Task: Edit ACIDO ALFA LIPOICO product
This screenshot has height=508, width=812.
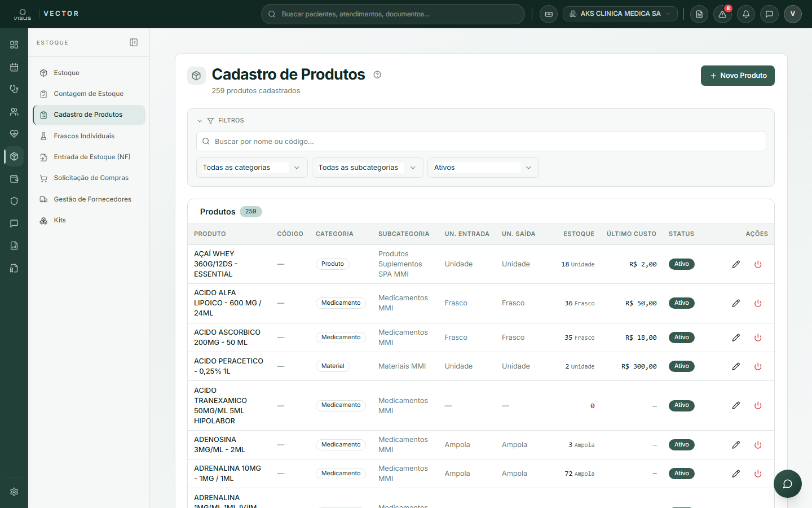Action: coord(736,303)
